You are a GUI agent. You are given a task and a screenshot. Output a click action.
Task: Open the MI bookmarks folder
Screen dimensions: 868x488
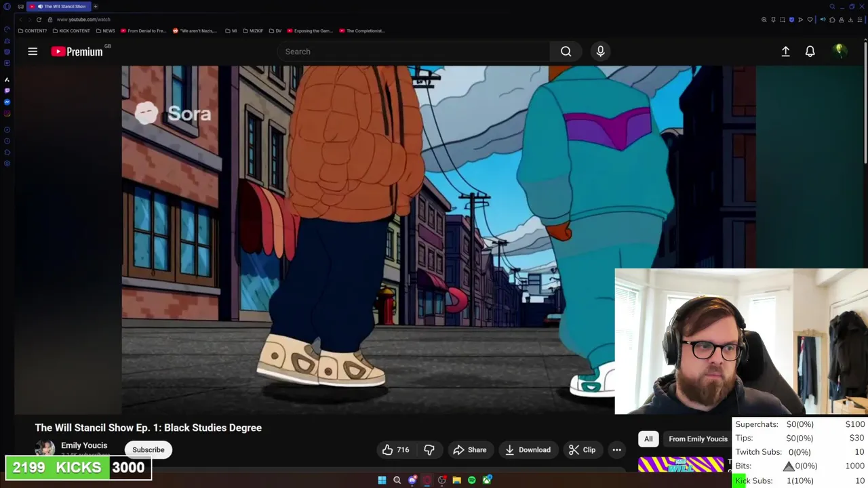pos(231,30)
